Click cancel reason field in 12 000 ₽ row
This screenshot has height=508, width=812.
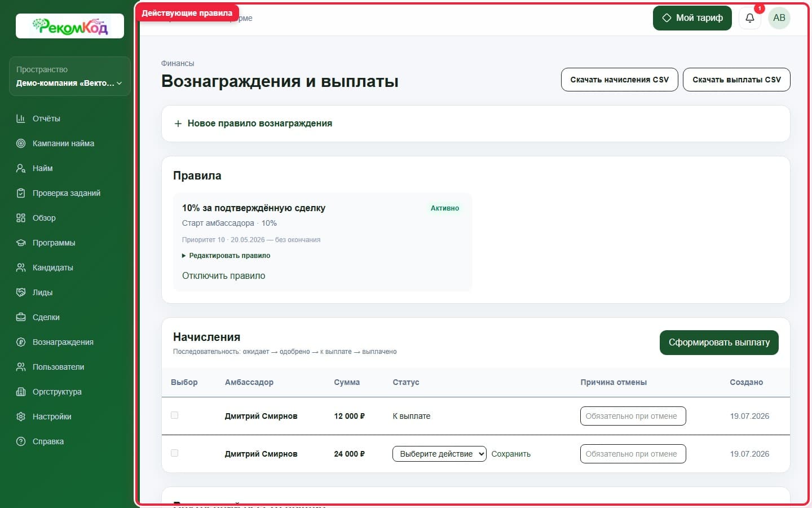click(633, 416)
